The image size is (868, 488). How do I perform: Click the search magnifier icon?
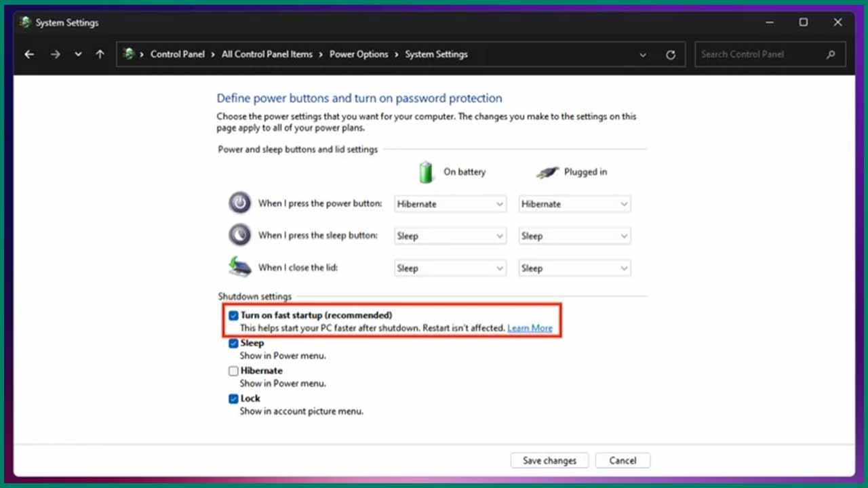tap(831, 54)
